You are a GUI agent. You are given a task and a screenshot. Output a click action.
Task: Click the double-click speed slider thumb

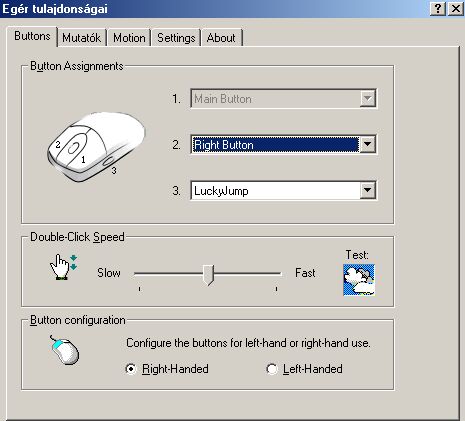coord(209,275)
